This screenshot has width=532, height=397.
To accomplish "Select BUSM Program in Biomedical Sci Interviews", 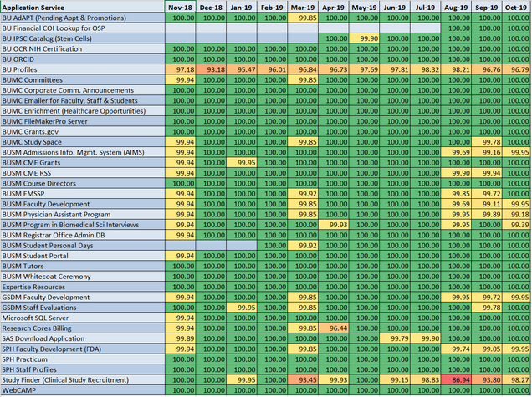I will pyautogui.click(x=83, y=225).
